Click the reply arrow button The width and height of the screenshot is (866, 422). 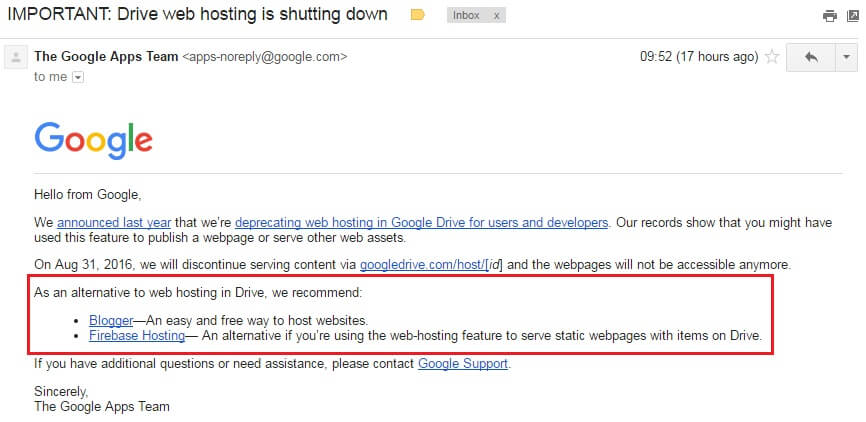pyautogui.click(x=810, y=57)
